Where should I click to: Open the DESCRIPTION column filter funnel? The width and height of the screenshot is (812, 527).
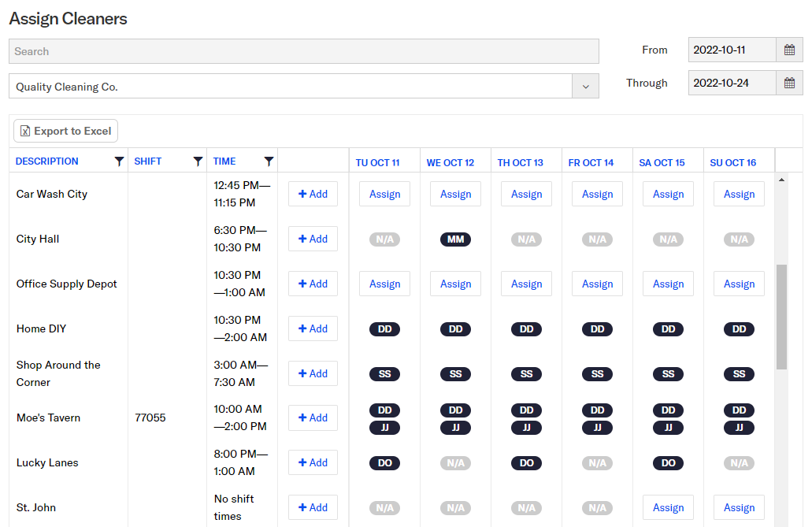pos(119,161)
